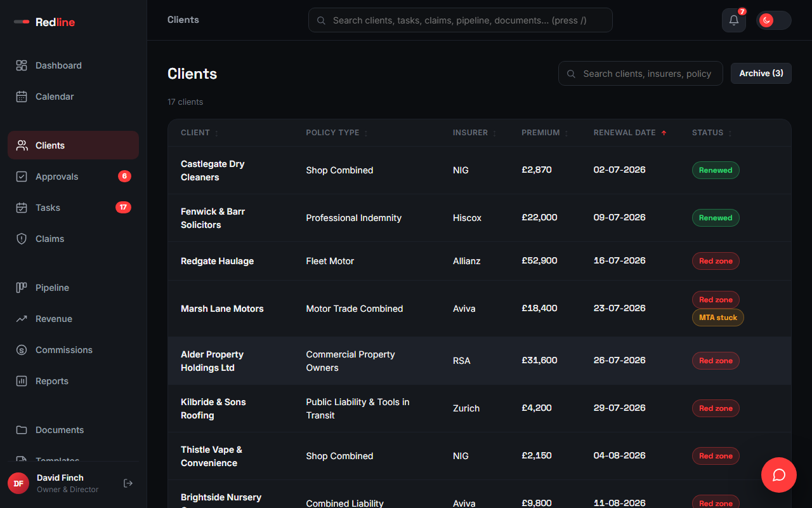
Task: Click the Redline logo
Action: pos(44,22)
